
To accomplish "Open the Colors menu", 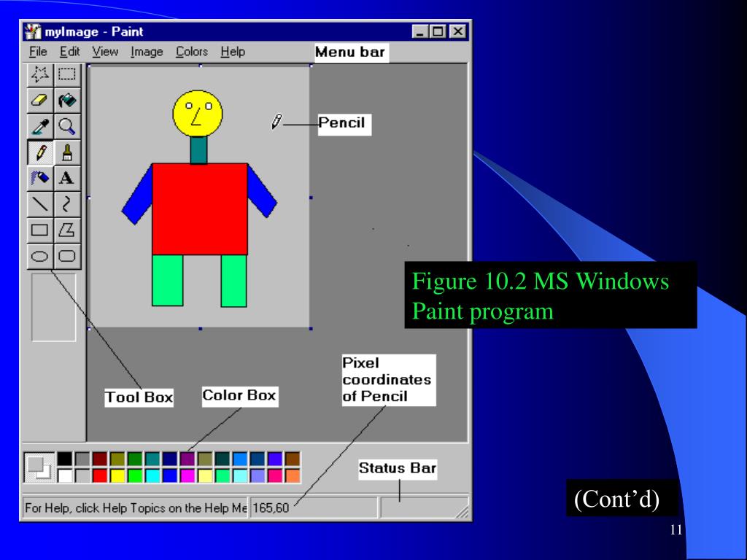I will pyautogui.click(x=192, y=52).
